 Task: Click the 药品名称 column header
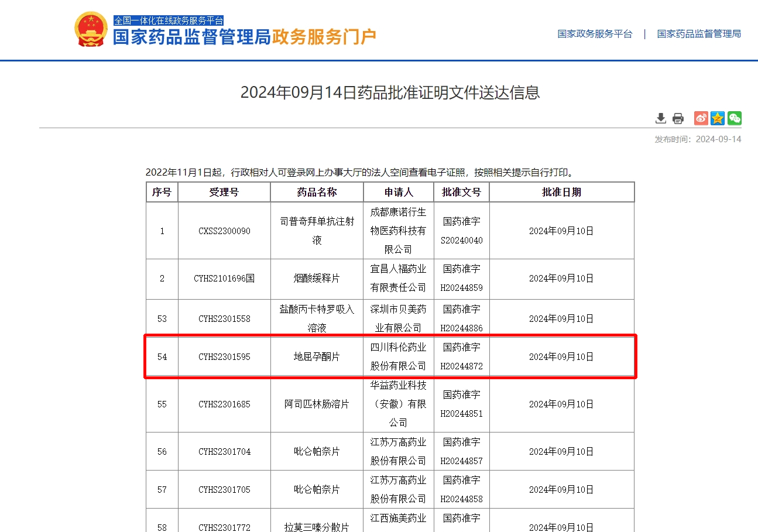pos(317,192)
